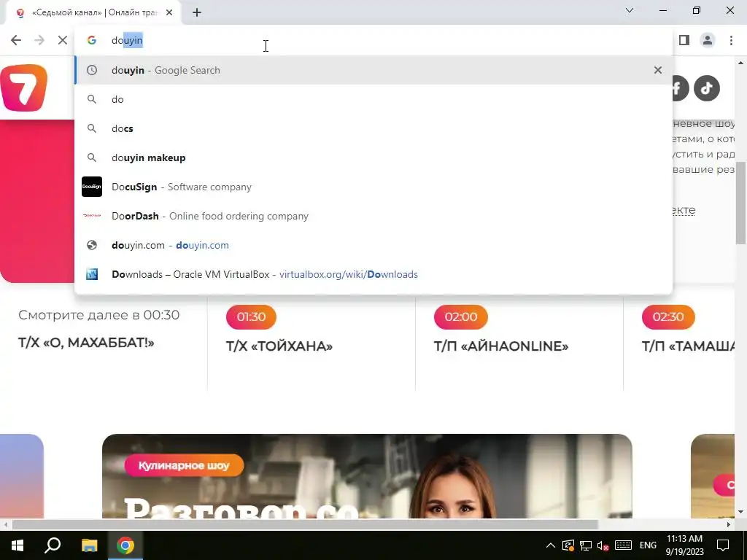This screenshot has height=560, width=747.
Task: Open the clock showing 11:13 AM
Action: [x=684, y=545]
